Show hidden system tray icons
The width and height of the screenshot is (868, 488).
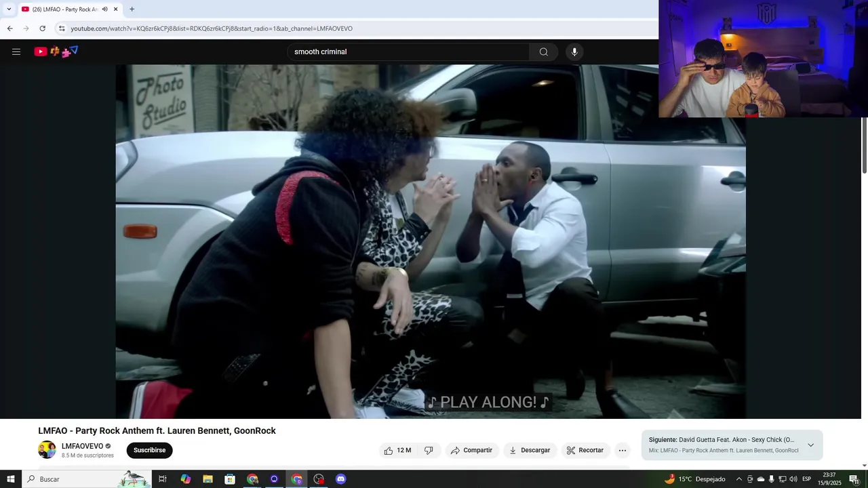739,479
